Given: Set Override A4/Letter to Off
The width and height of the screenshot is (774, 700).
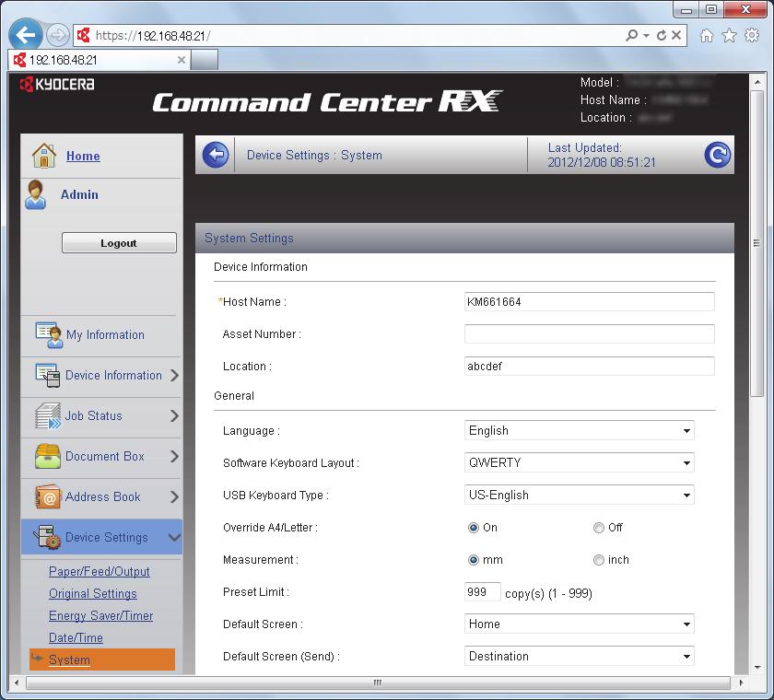Looking at the screenshot, I should coord(599,528).
